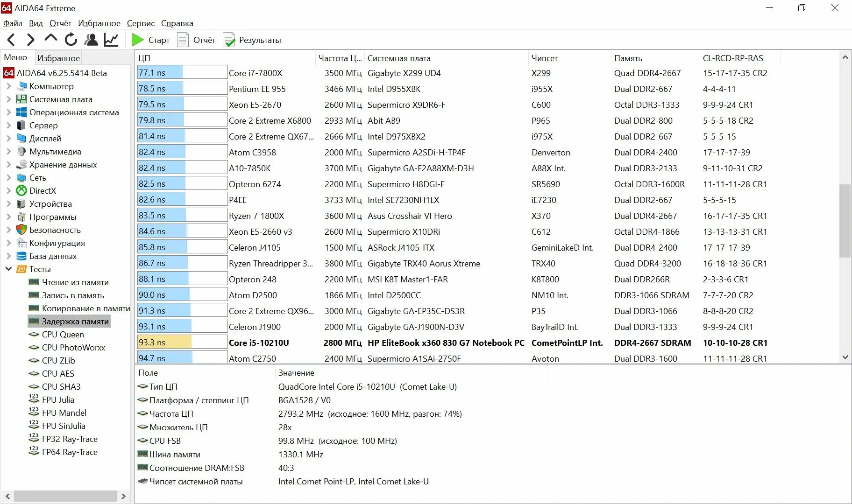Open the FPU SinJulia benchmark
This screenshot has height=504, width=852.
(57, 426)
